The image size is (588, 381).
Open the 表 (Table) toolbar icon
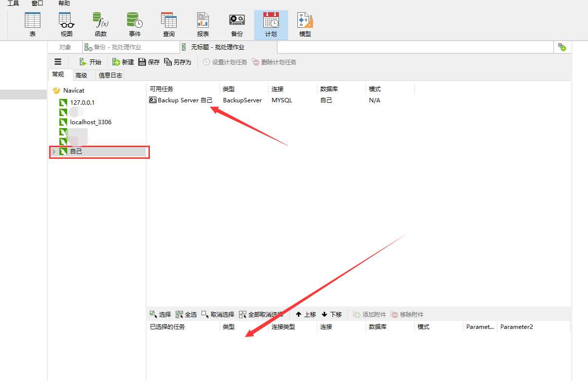point(33,25)
